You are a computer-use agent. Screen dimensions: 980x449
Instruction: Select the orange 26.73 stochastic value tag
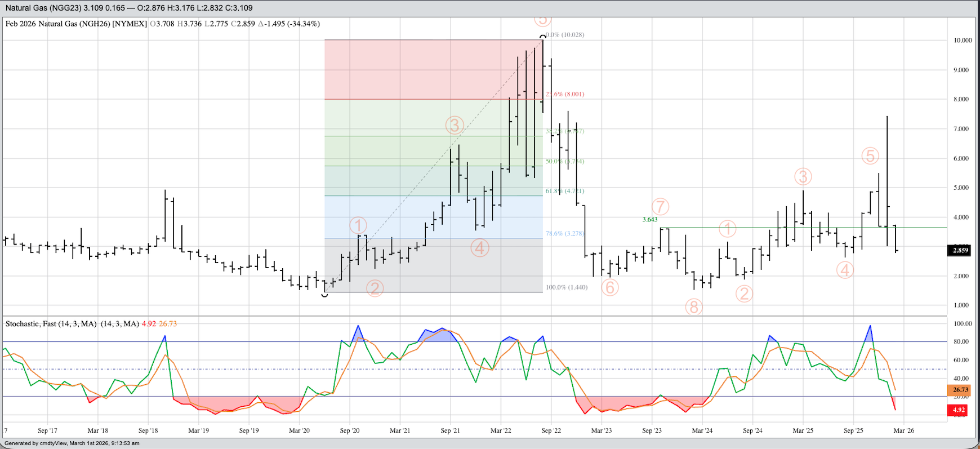pyautogui.click(x=960, y=390)
